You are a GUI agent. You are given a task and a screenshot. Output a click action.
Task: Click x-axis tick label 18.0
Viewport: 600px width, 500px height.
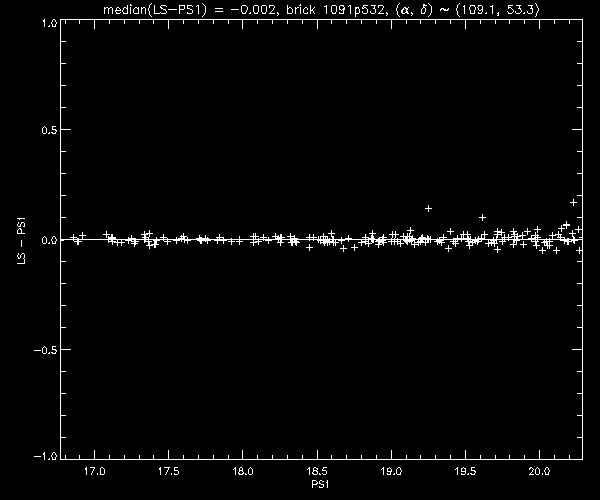tap(243, 471)
